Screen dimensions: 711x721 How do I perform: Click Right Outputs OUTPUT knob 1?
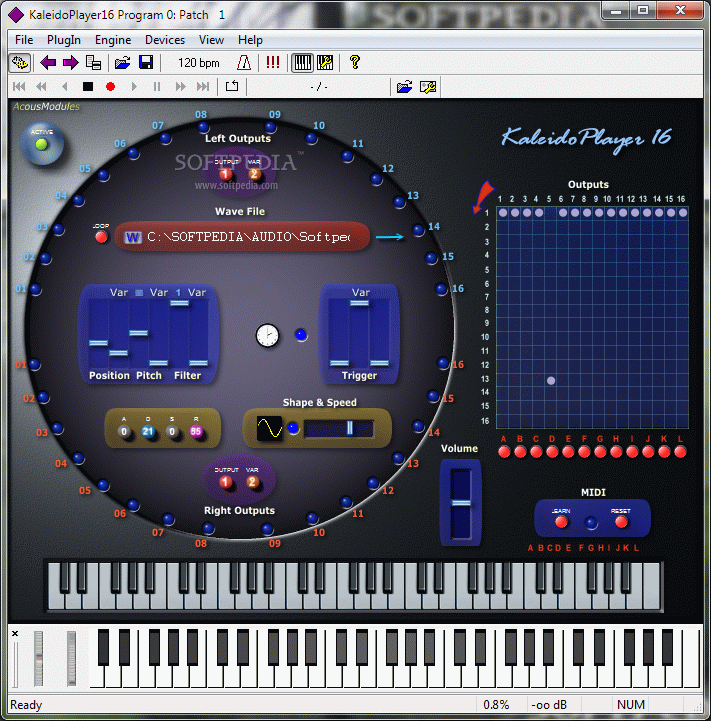[225, 482]
